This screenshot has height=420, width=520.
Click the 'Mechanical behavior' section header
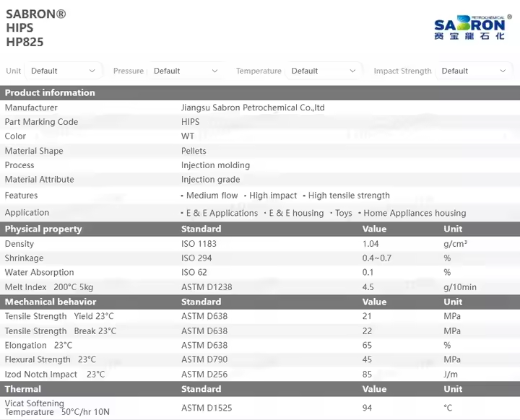pos(51,302)
